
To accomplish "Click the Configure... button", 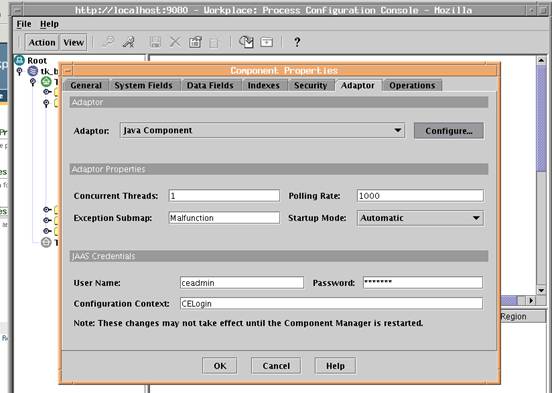I will click(x=449, y=131).
